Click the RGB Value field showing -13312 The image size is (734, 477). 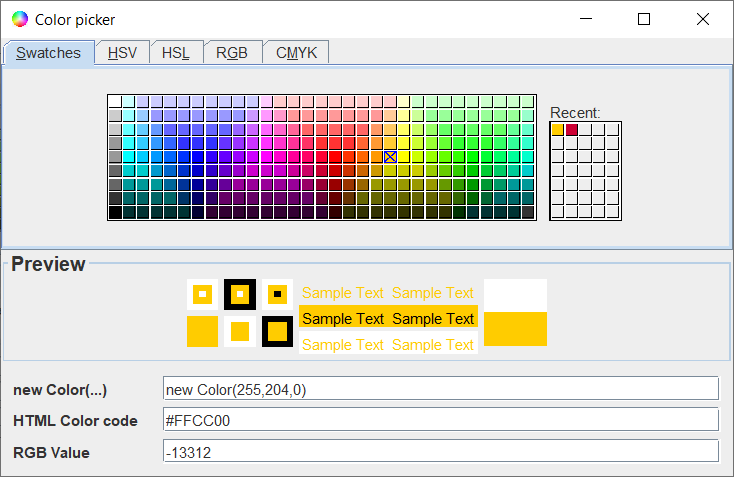[441, 451]
